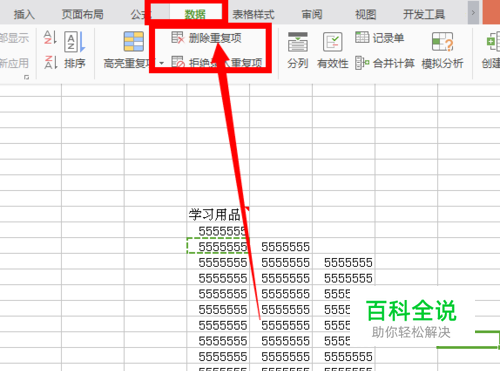Click the 删除重复项 icon
This screenshot has height=371, width=500.
click(x=178, y=38)
